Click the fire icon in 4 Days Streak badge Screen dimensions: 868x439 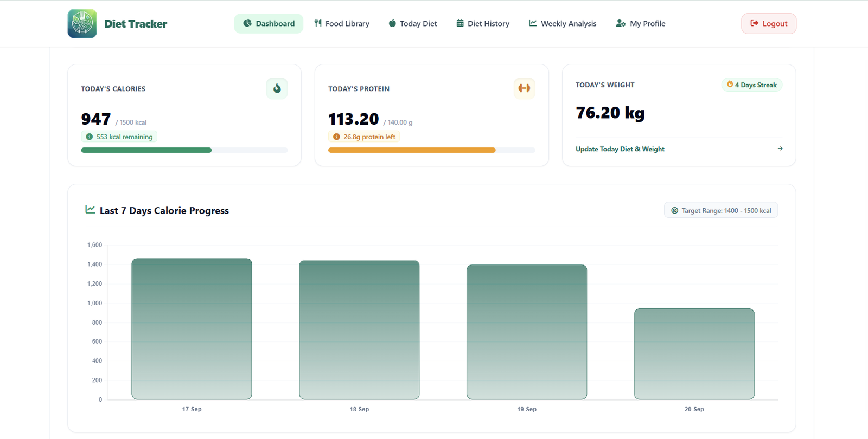(730, 84)
